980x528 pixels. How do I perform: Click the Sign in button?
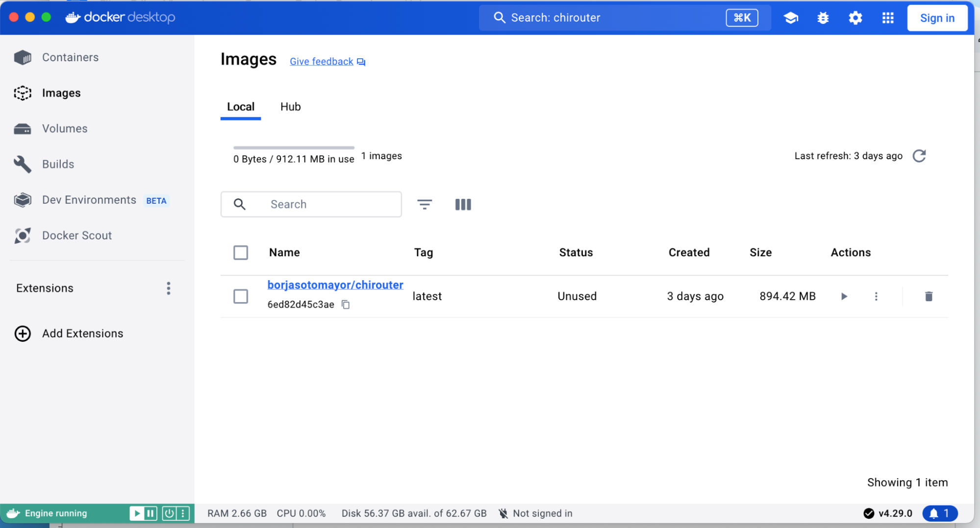click(x=937, y=18)
